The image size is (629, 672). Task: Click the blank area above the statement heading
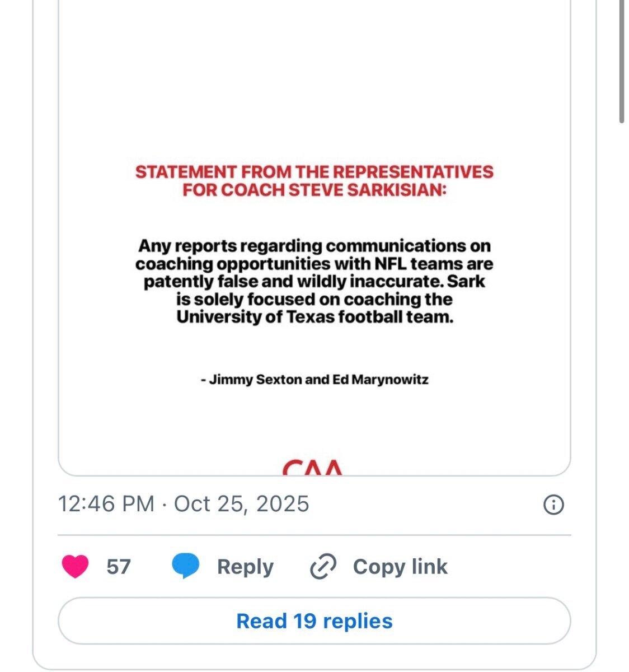coord(314,84)
